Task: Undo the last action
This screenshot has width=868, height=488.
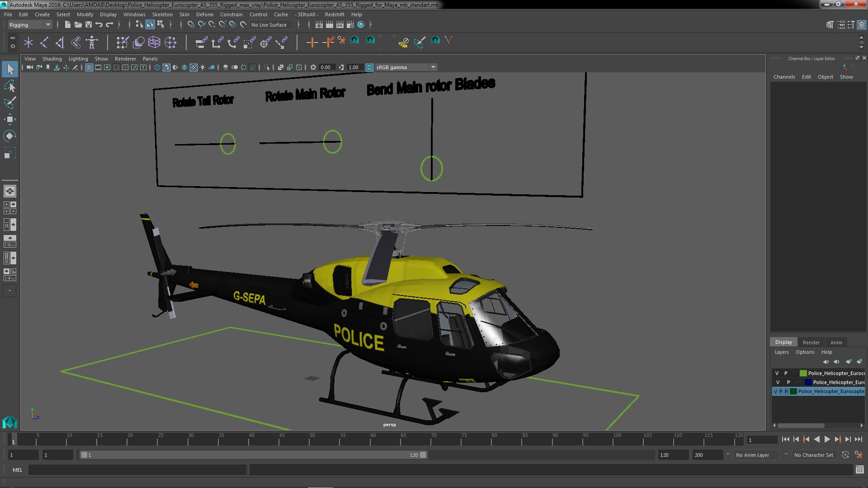Action: (x=99, y=25)
